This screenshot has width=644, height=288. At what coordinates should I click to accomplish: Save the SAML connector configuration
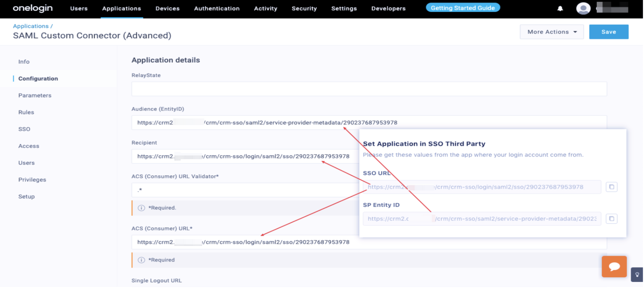tap(608, 32)
